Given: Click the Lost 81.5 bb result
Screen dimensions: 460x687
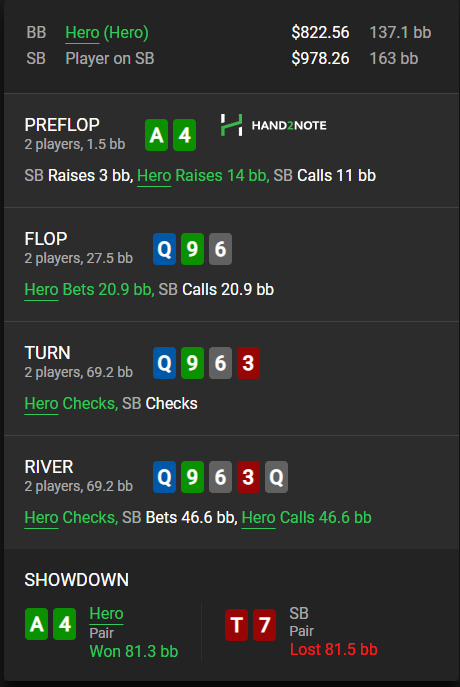Looking at the screenshot, I should [x=334, y=649].
